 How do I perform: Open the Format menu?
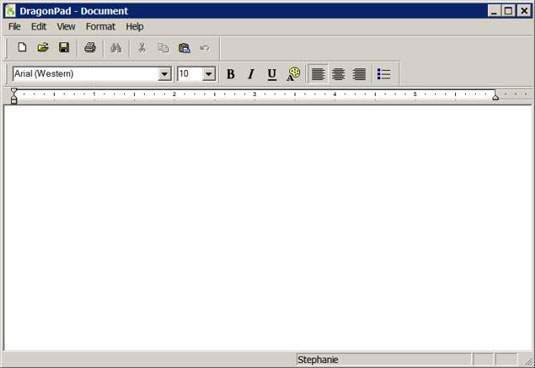point(101,27)
